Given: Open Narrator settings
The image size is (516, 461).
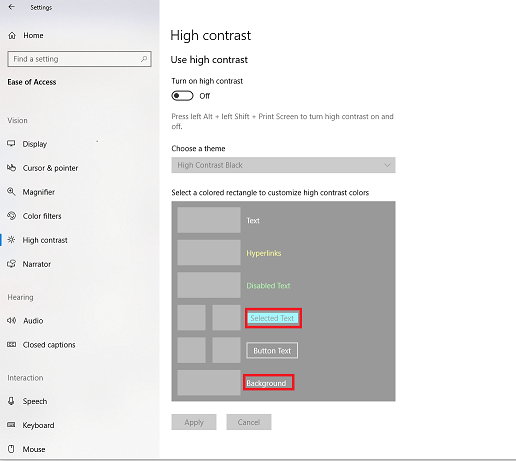Looking at the screenshot, I should pos(37,264).
